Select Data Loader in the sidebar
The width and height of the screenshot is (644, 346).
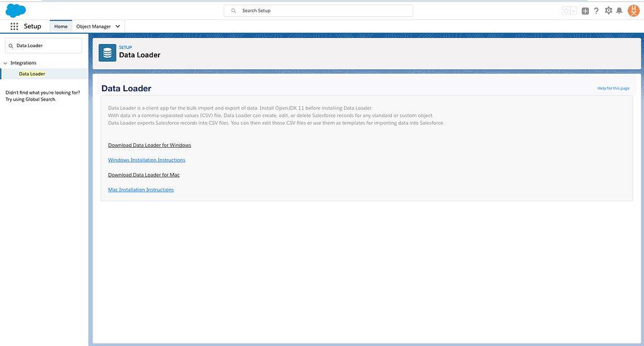point(31,74)
